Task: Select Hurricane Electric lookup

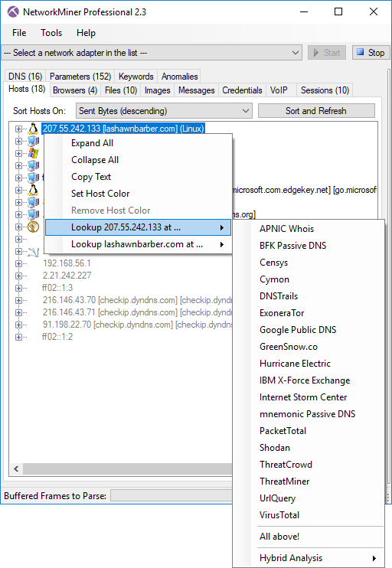Action: 309,364
